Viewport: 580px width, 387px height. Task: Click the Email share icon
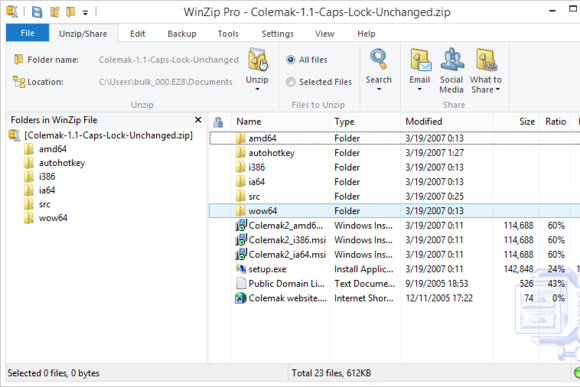(421, 59)
